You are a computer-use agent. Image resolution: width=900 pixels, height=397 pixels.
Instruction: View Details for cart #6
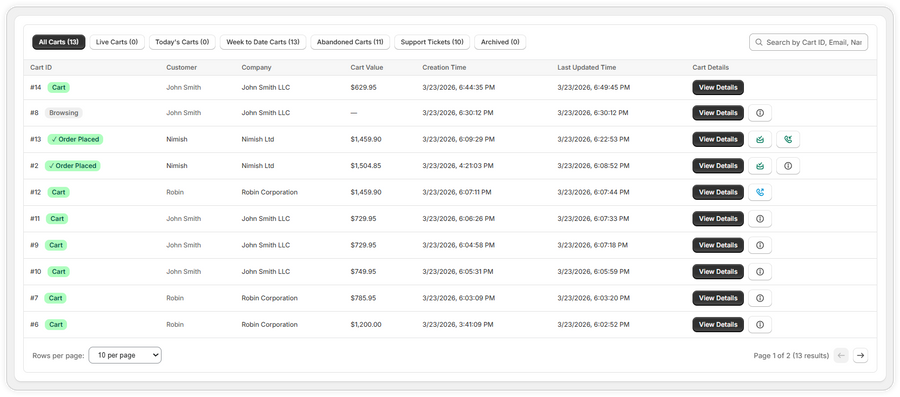pos(718,324)
